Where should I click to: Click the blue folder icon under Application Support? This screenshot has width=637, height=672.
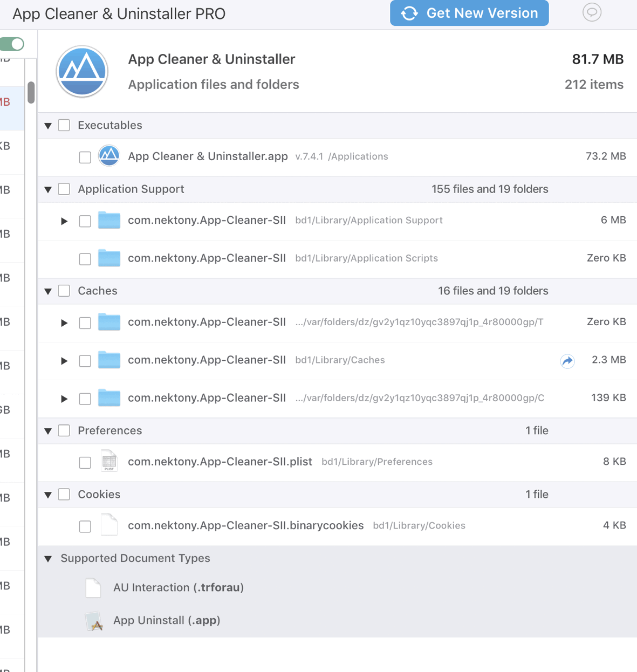(109, 221)
